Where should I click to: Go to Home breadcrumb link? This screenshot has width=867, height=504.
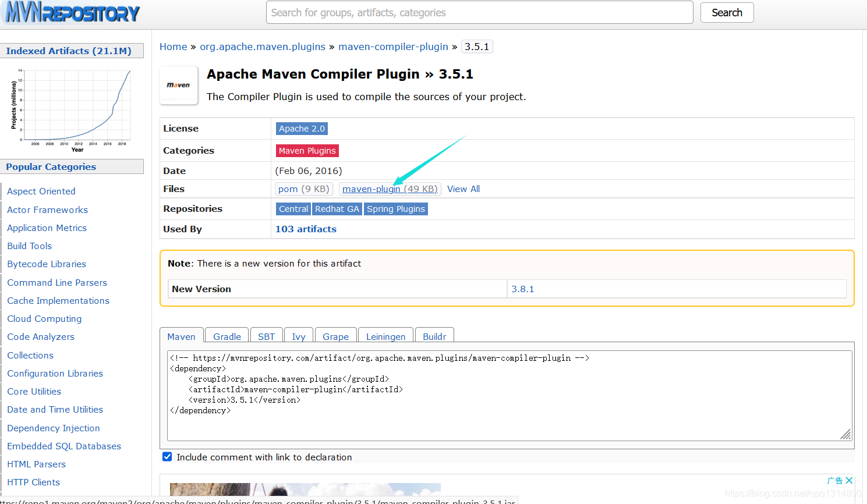coord(174,47)
